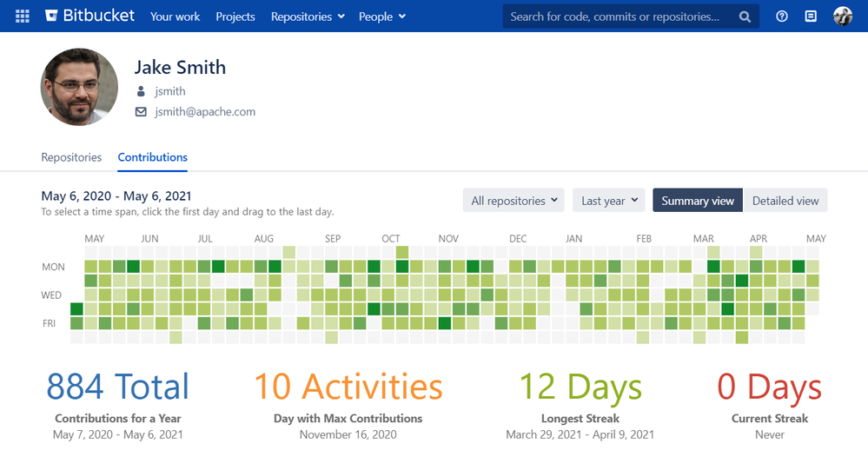The image size is (868, 470).
Task: Open the help question mark icon
Action: pyautogui.click(x=782, y=16)
